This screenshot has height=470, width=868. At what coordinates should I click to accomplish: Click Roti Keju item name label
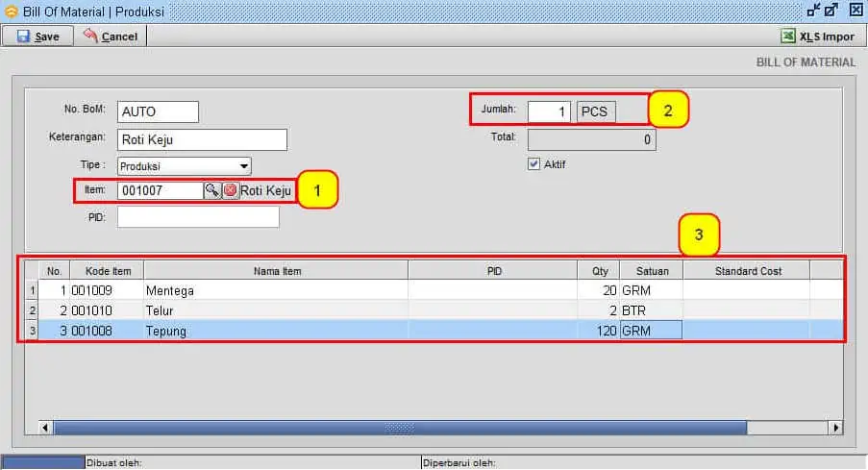265,190
